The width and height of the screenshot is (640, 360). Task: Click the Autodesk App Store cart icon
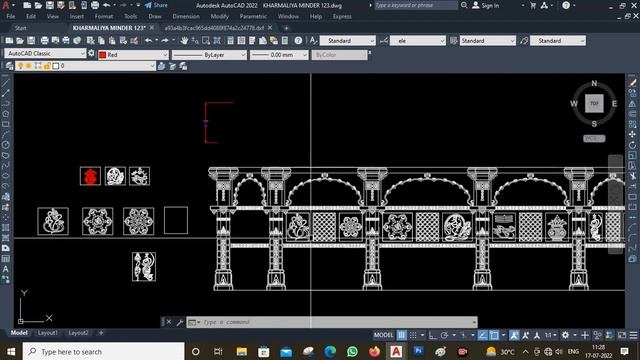point(533,5)
